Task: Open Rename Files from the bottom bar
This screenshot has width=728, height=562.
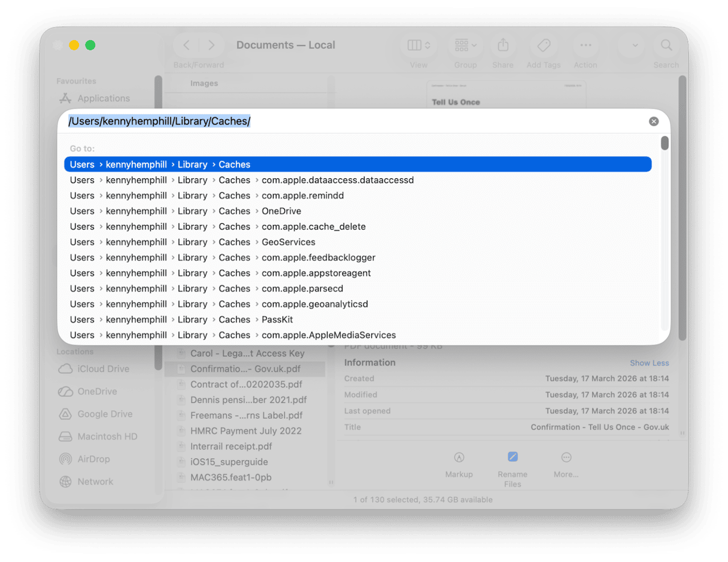Action: tap(512, 457)
